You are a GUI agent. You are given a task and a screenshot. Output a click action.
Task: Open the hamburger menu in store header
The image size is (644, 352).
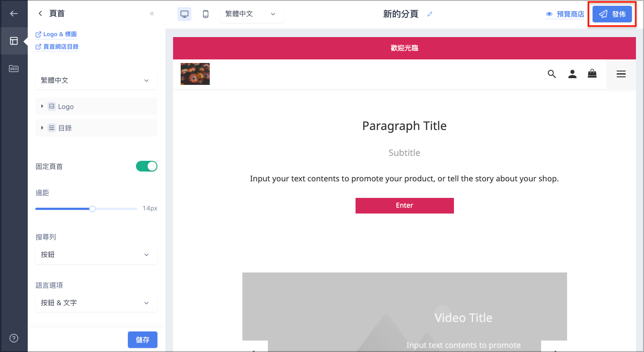coord(621,74)
